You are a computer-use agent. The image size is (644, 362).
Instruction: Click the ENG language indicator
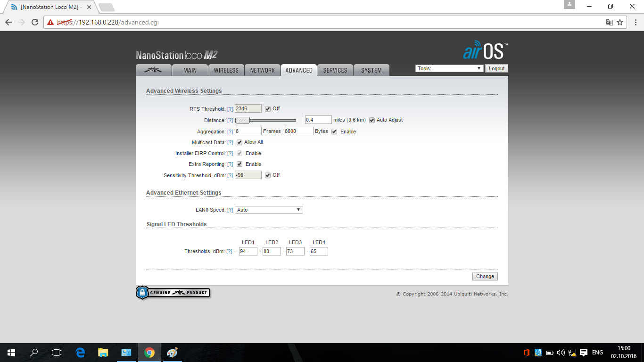pos(597,353)
